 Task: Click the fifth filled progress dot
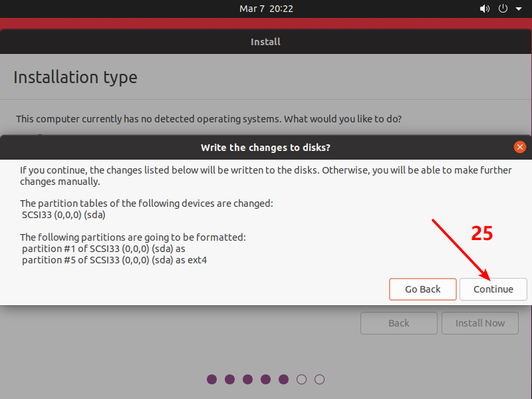pyautogui.click(x=284, y=380)
